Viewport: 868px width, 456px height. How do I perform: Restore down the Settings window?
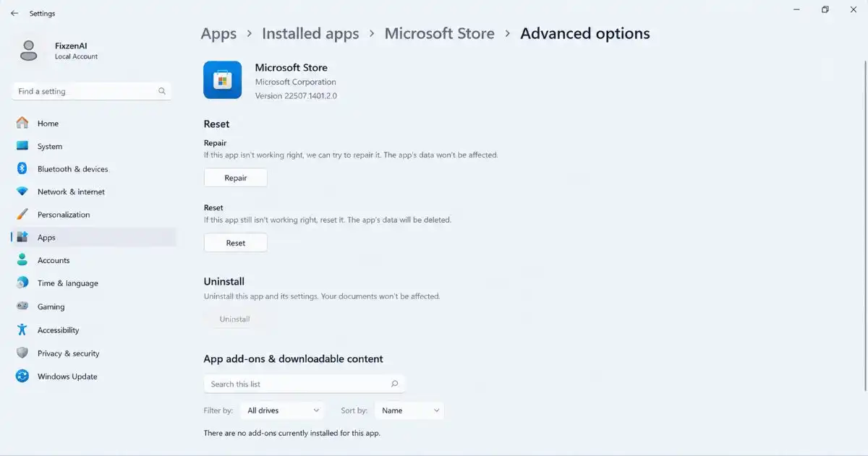[x=825, y=9]
